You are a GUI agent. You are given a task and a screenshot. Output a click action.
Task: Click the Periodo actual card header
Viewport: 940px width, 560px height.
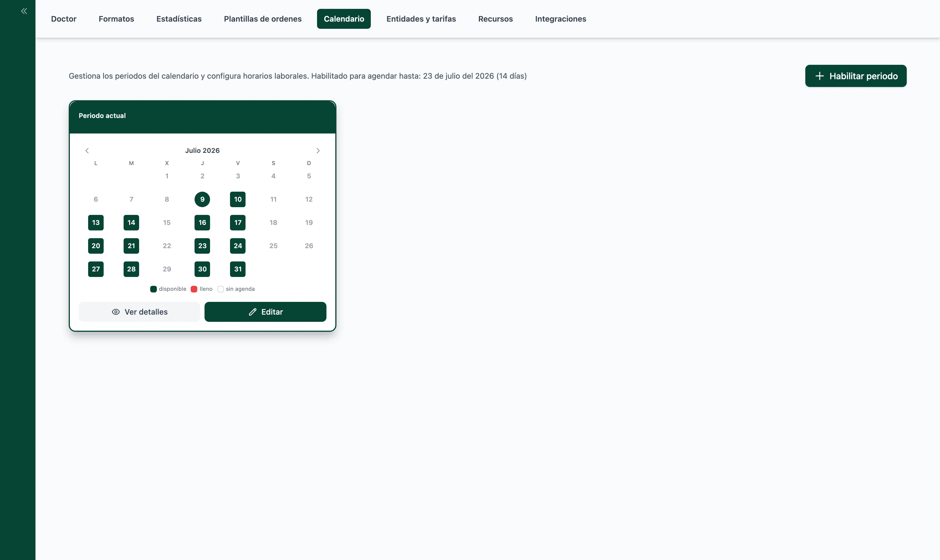pyautogui.click(x=203, y=117)
